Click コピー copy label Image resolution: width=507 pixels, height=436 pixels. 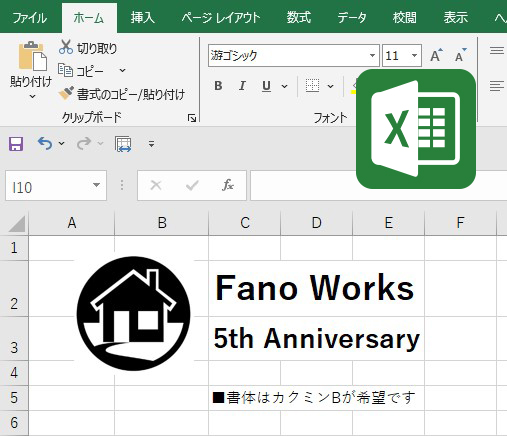(90, 71)
